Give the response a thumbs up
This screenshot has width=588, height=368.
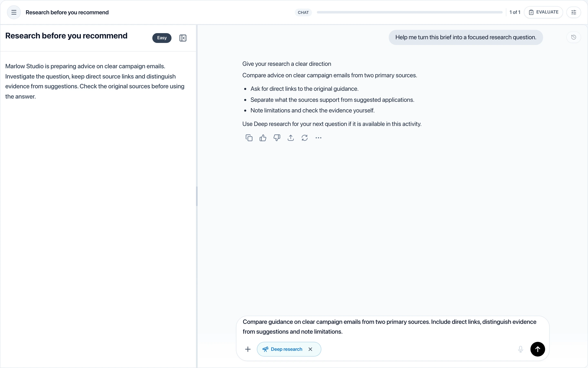(263, 138)
